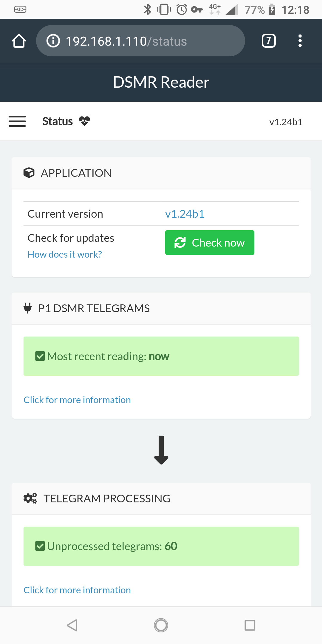Open the Chrome three-dot menu
This screenshot has height=644, width=322.
coord(300,41)
